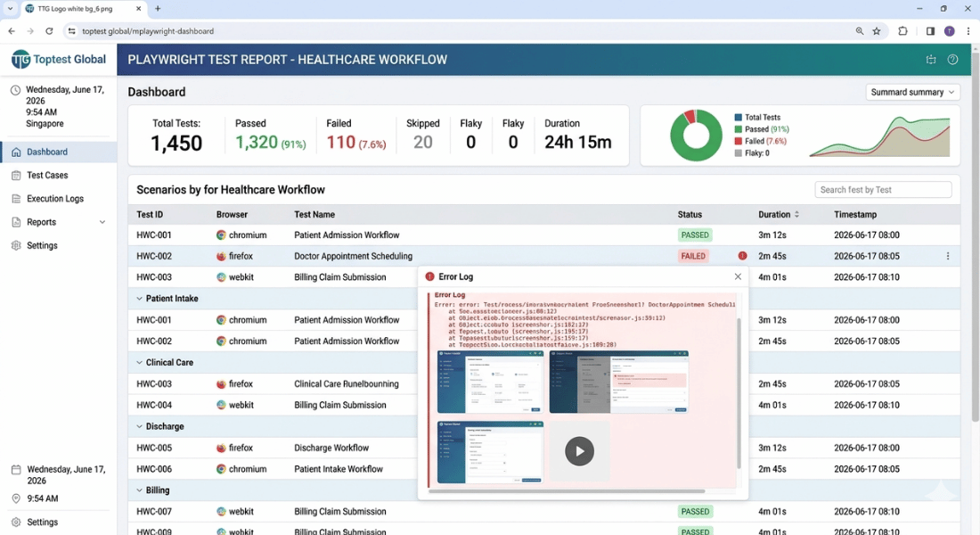This screenshot has height=535, width=980.
Task: Open the tab search dropdown arrow
Action: [10, 9]
